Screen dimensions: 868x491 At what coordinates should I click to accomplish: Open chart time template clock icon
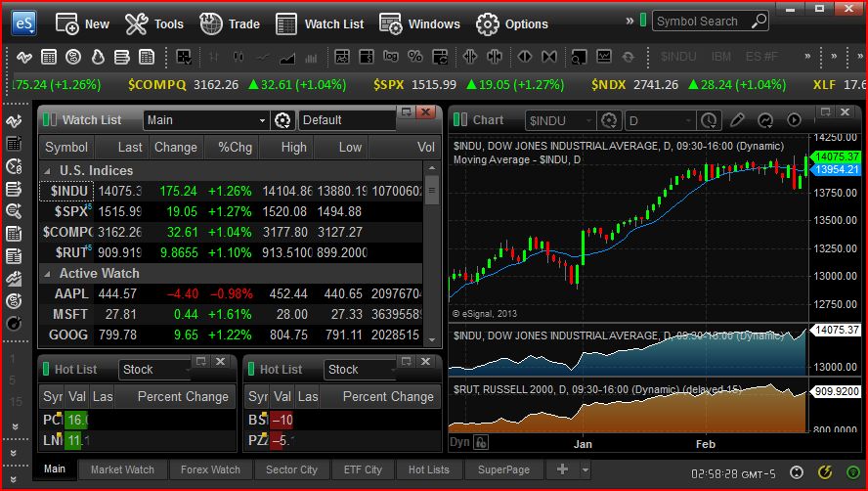point(709,120)
